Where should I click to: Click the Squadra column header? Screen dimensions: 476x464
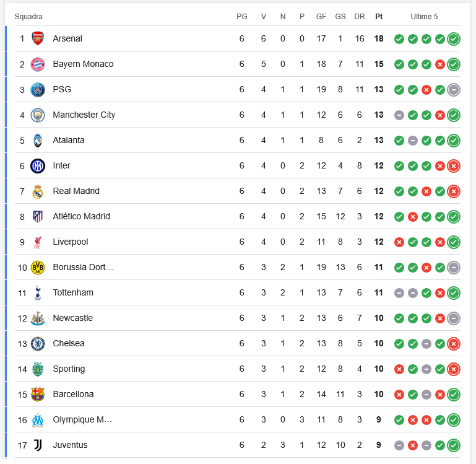coord(28,17)
